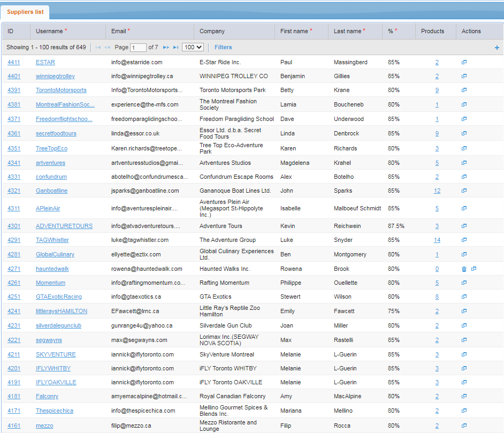Click action icon in mezzo row
The width and height of the screenshot is (504, 433).
(464, 426)
